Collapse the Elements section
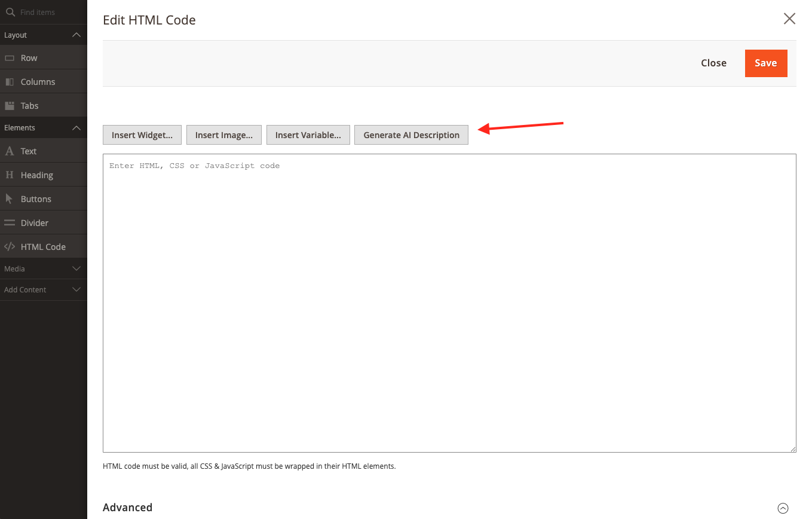The image size is (812, 519). pyautogui.click(x=76, y=128)
